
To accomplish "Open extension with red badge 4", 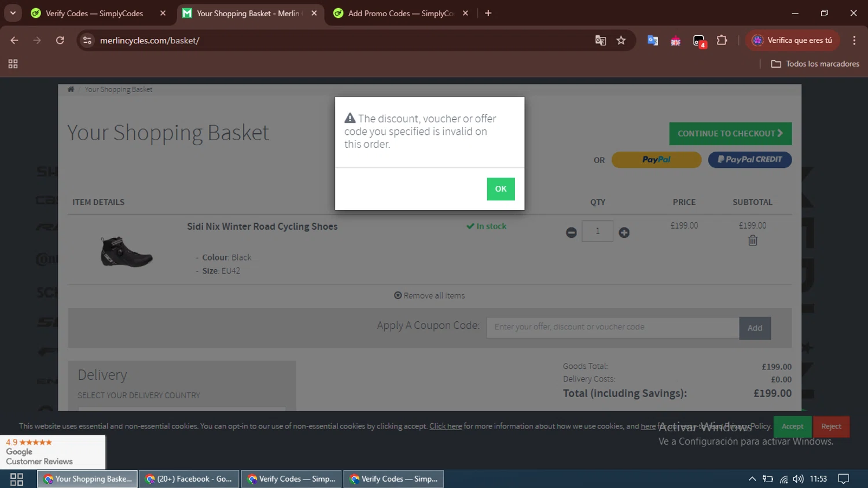I will point(699,41).
